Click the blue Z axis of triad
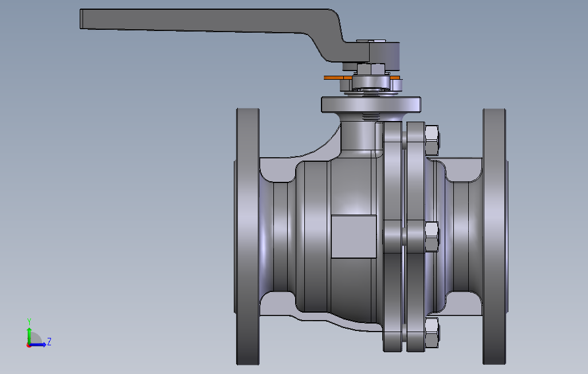The width and height of the screenshot is (588, 374). coord(38,345)
